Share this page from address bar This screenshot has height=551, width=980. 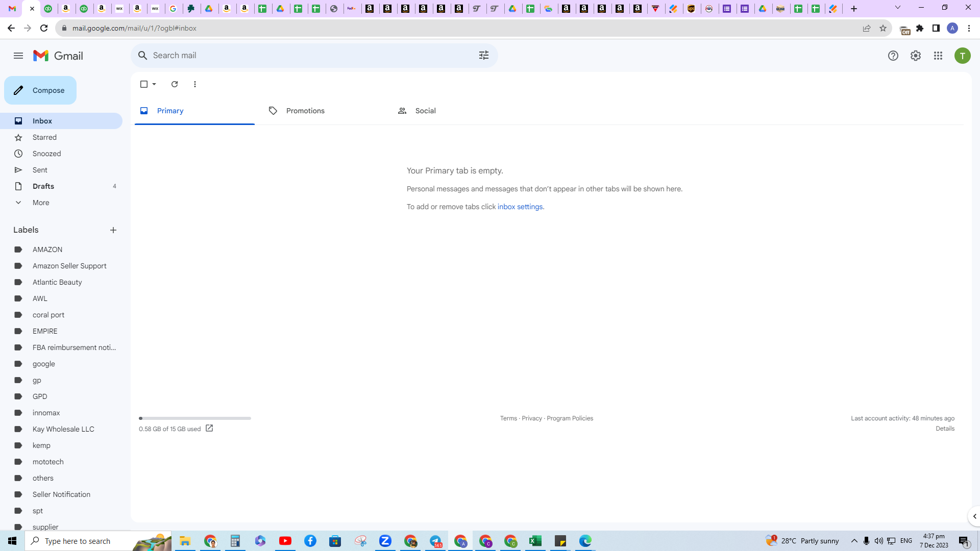click(867, 28)
